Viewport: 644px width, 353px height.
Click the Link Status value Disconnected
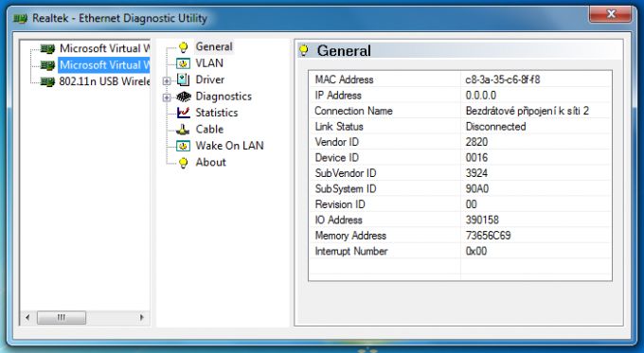pyautogui.click(x=495, y=127)
